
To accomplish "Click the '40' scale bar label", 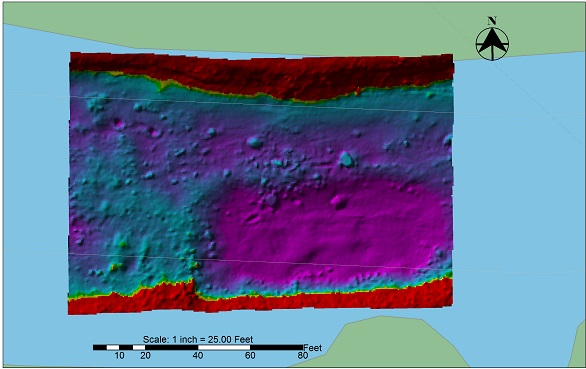I will (x=198, y=356).
